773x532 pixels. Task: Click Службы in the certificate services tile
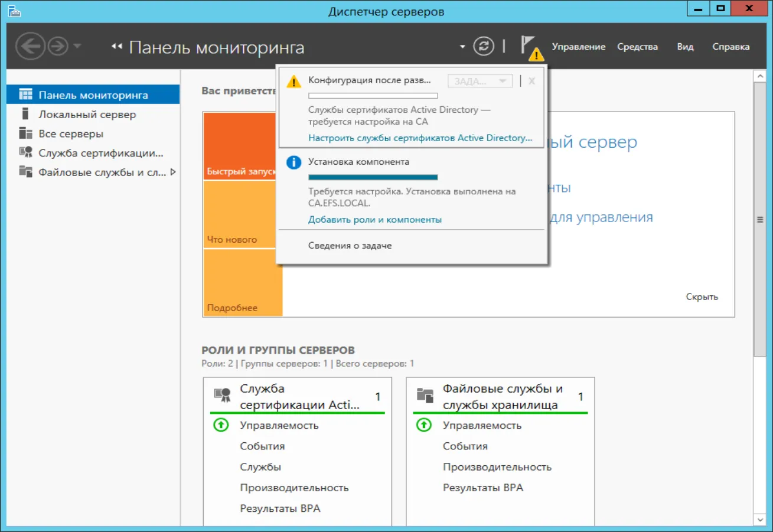tap(260, 466)
